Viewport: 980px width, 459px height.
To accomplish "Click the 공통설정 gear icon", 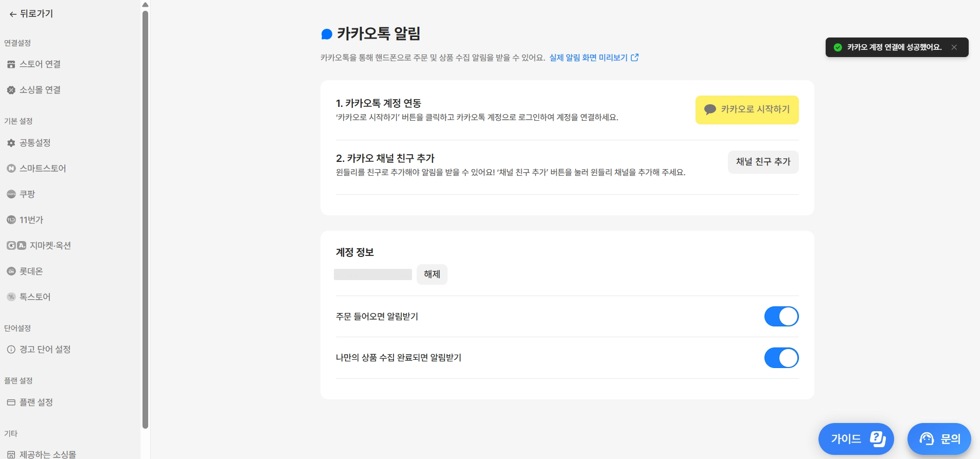I will (11, 143).
